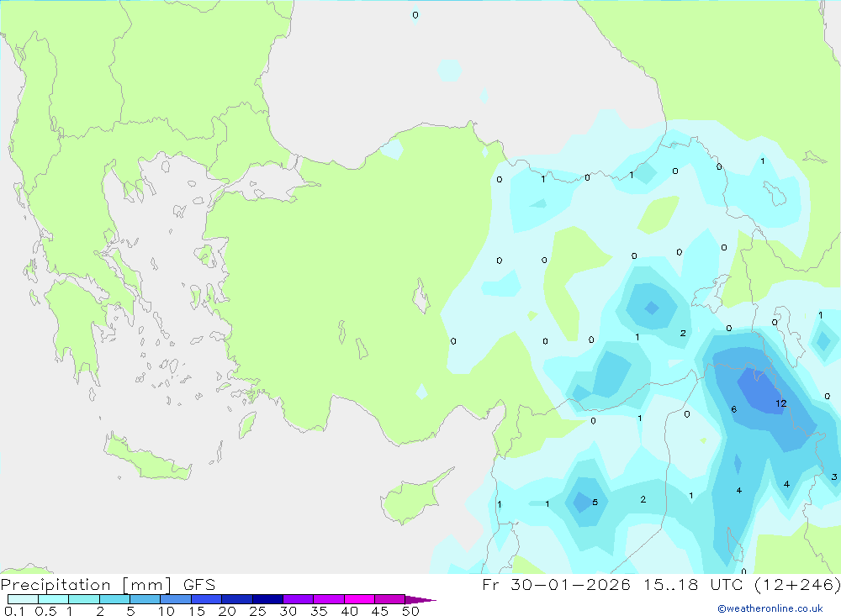Screen dimensions: 841x616
Task: Click the '20' legend scale label
Action: 227,611
